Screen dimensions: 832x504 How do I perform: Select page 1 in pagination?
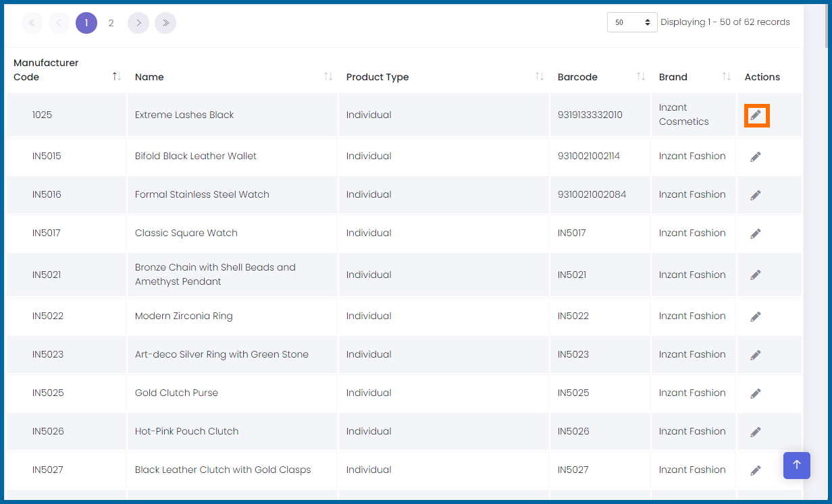86,23
